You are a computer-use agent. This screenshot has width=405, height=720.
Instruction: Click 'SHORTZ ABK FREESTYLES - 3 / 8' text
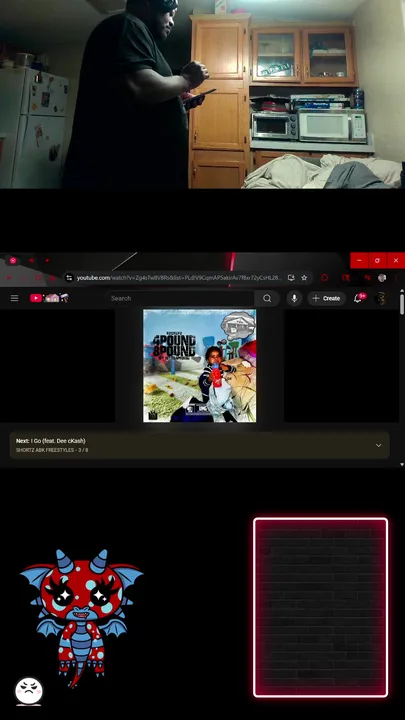[x=52, y=450]
